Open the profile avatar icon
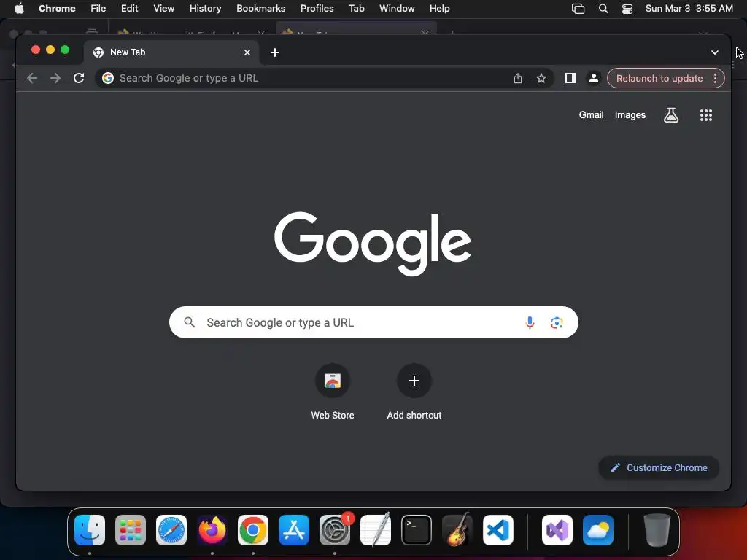The image size is (747, 560). (594, 78)
